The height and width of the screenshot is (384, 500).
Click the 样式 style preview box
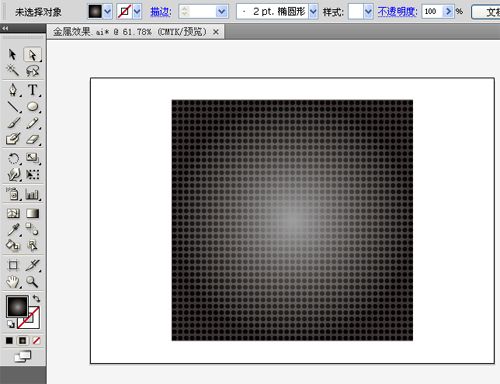pos(356,12)
